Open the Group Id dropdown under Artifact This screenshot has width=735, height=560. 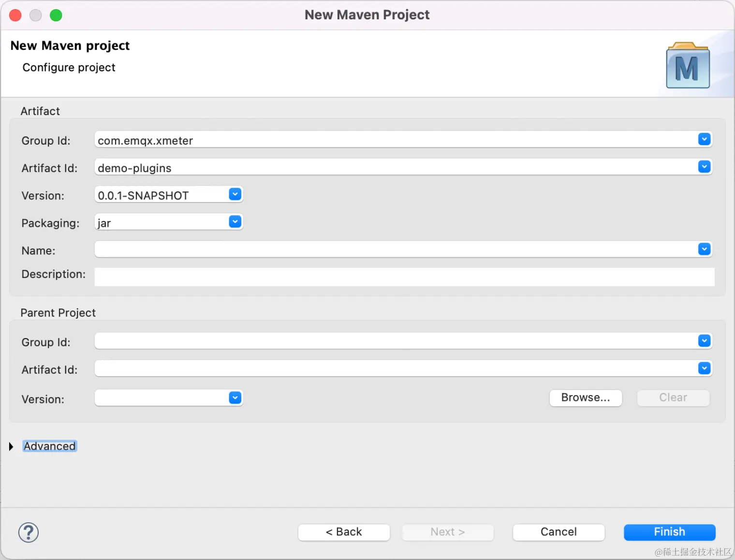(x=704, y=139)
